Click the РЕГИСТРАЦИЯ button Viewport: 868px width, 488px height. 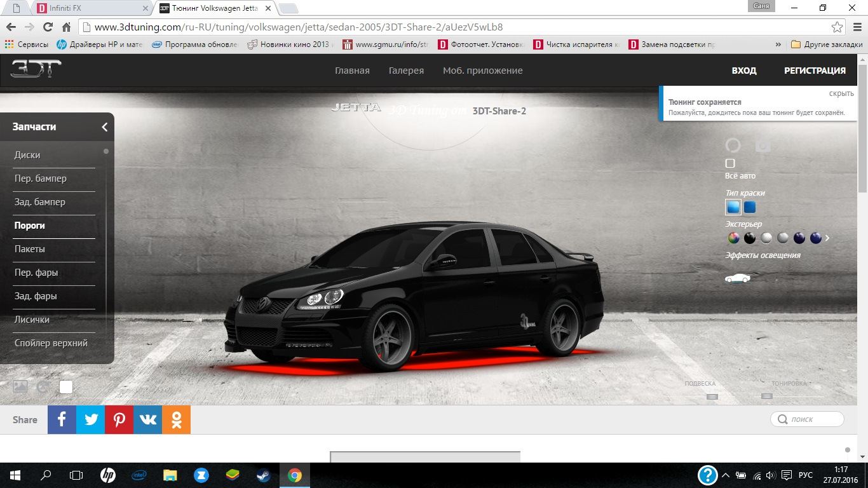click(x=815, y=71)
